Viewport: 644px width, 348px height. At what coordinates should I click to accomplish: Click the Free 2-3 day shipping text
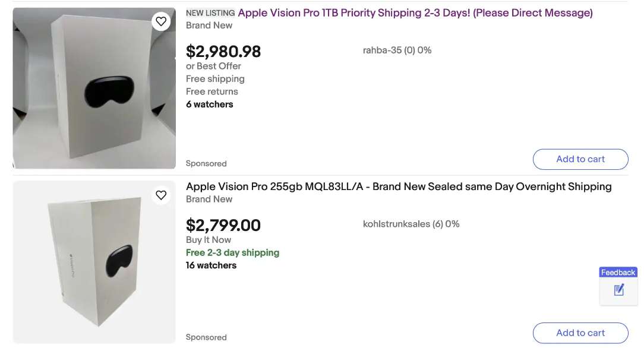(232, 252)
